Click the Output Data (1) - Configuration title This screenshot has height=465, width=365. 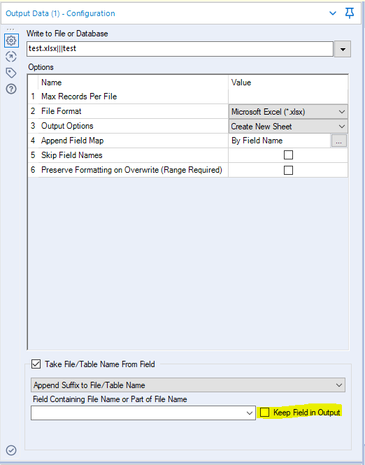tap(60, 13)
